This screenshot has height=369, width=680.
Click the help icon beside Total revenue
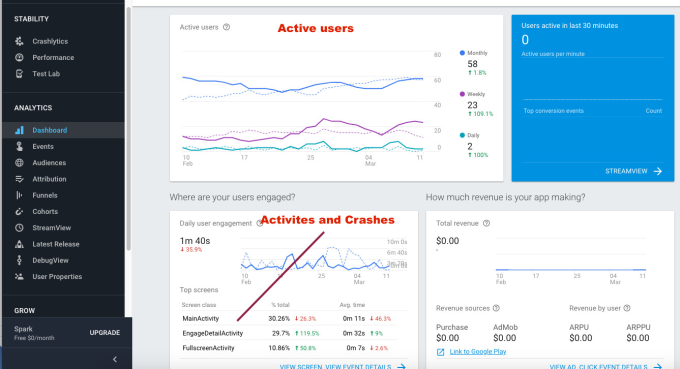[x=487, y=223]
